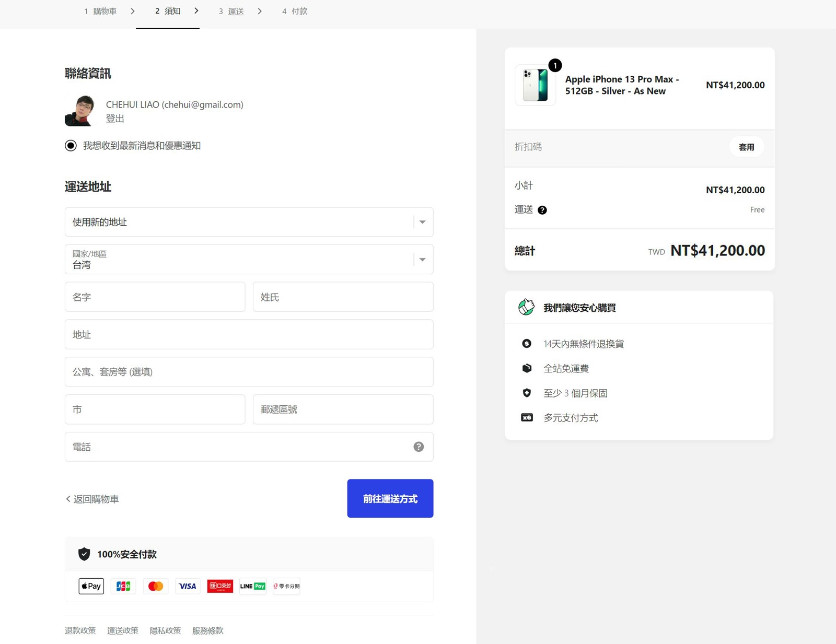Viewport: 836px width, 644px height.
Task: Select step 4 付款 in checkout steps
Action: tap(295, 11)
